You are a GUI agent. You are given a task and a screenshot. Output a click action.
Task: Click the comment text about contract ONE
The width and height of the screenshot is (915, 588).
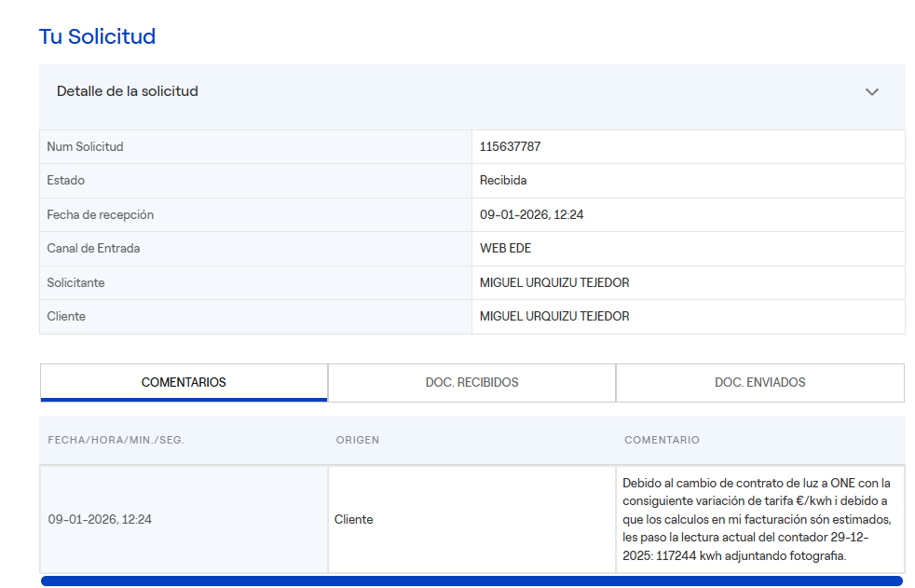click(x=757, y=519)
